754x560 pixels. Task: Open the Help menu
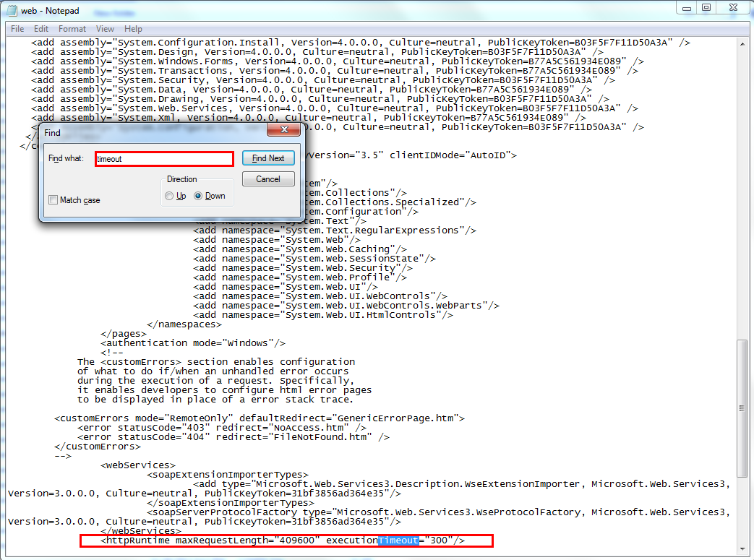click(x=133, y=29)
